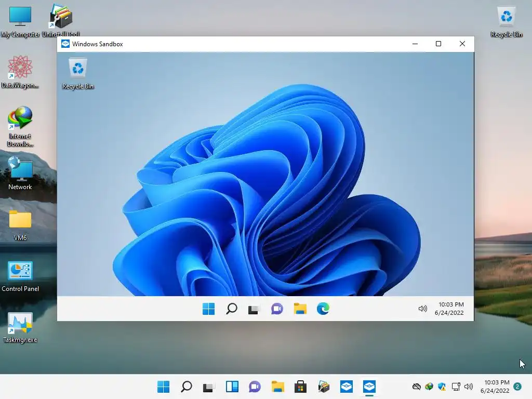Click active Windows Sandbox taskbar icon
532x399 pixels.
coord(369,387)
